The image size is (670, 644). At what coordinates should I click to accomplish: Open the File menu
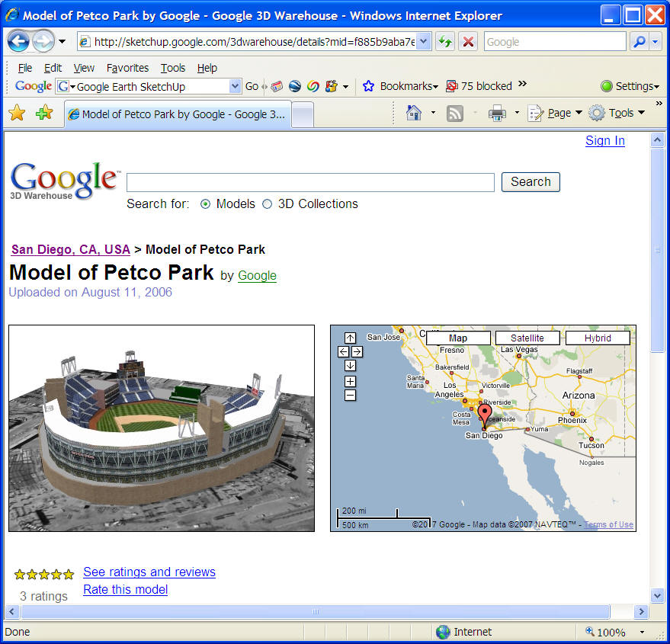tap(25, 68)
